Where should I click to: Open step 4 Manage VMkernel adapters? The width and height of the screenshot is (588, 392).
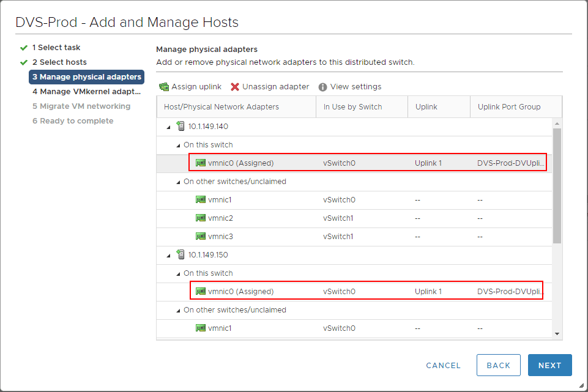[x=87, y=92]
